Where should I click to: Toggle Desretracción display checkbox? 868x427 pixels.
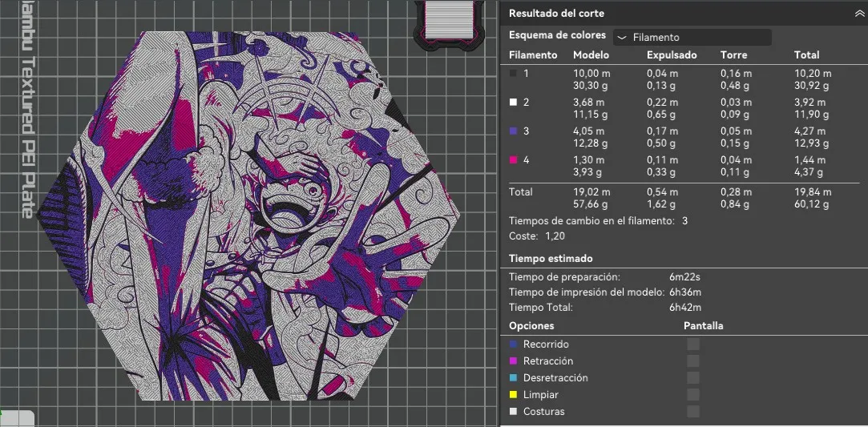point(693,378)
